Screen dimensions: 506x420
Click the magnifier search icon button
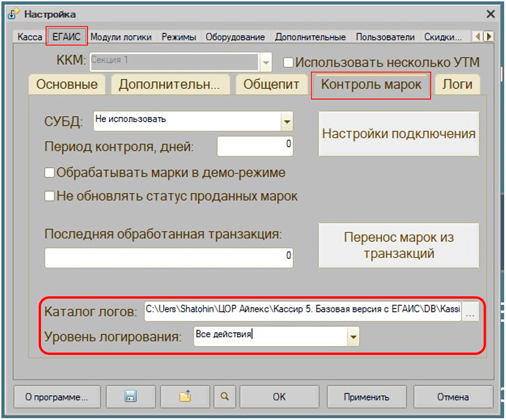click(x=224, y=397)
